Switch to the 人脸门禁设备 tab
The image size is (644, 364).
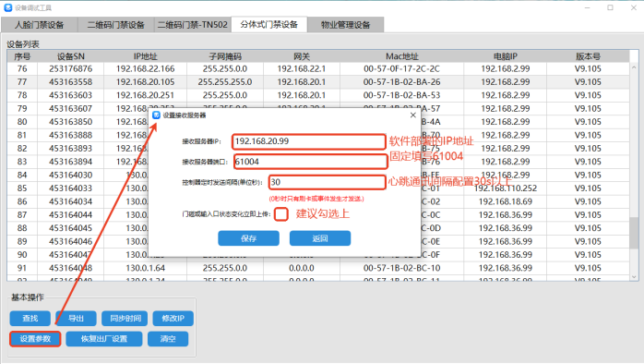click(40, 25)
